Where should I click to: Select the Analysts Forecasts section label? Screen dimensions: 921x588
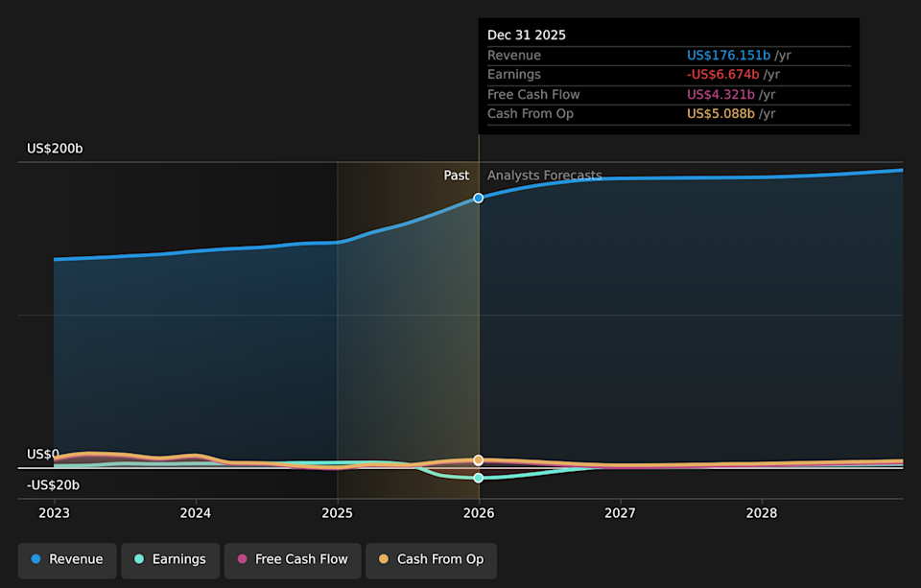[x=544, y=175]
